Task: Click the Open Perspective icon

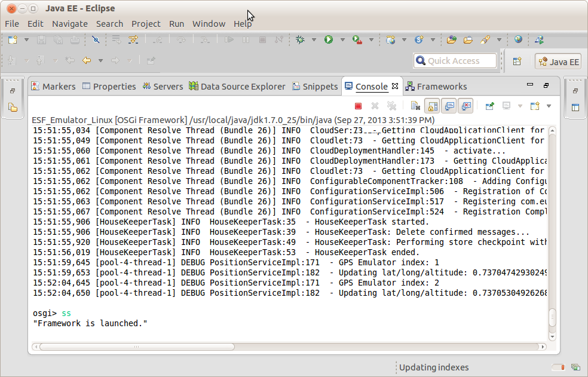Action: (517, 61)
